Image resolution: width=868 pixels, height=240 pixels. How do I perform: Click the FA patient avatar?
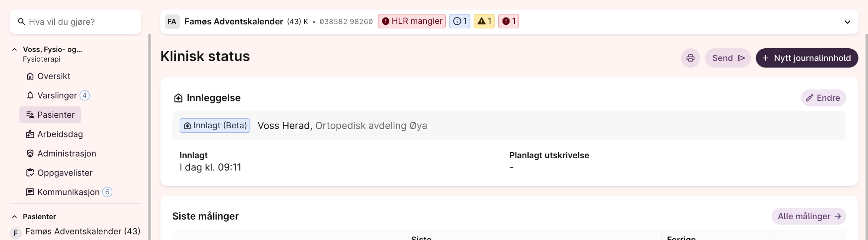[172, 22]
